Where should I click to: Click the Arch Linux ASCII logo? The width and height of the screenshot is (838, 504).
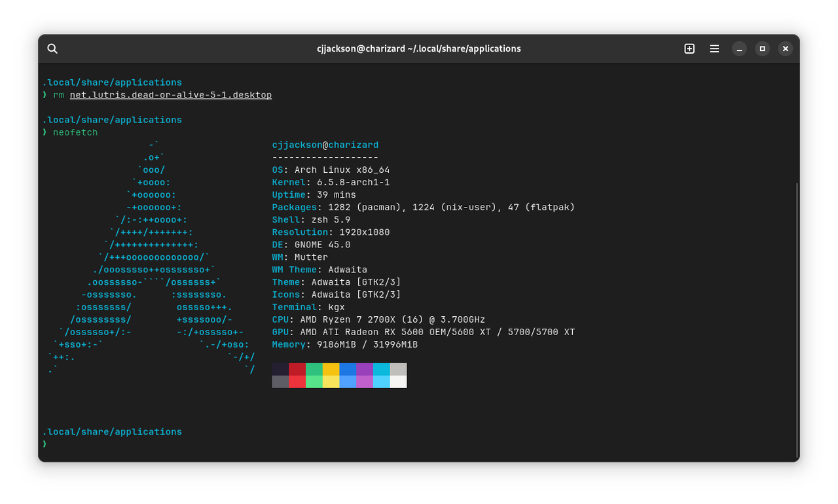[151, 257]
